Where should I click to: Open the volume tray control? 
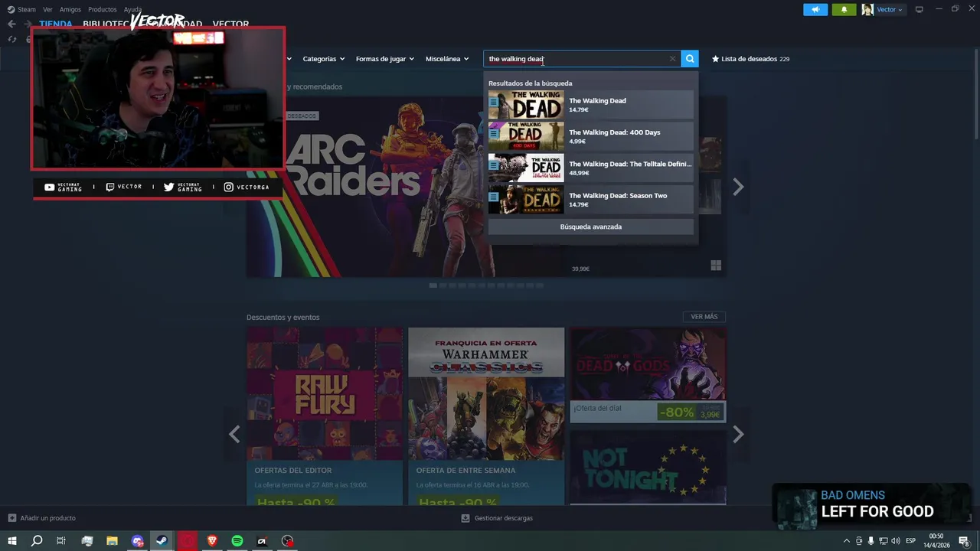tap(896, 541)
